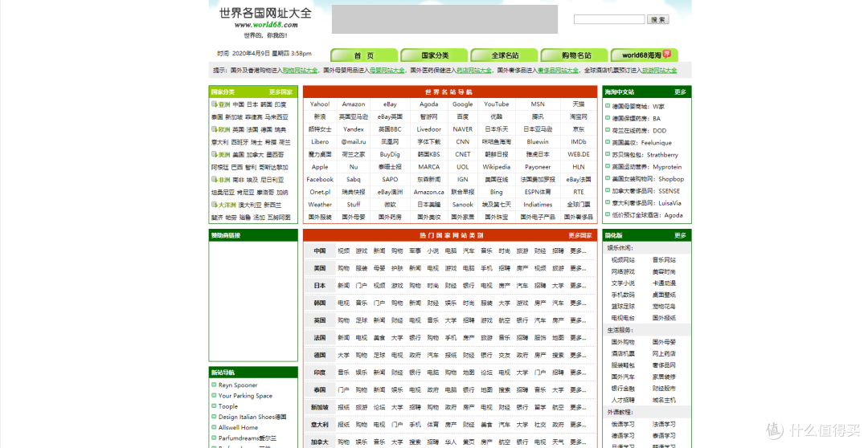This screenshot has height=448, width=868.
Task: Open 更多... in the 英国 row
Action: click(578, 320)
